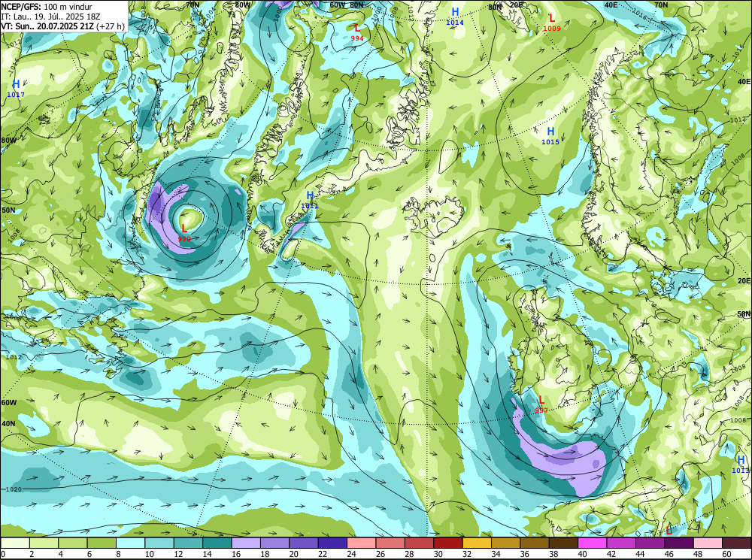Click the pale pink 48–60 legend swatch
The height and width of the screenshot is (560, 752).
(x=708, y=543)
